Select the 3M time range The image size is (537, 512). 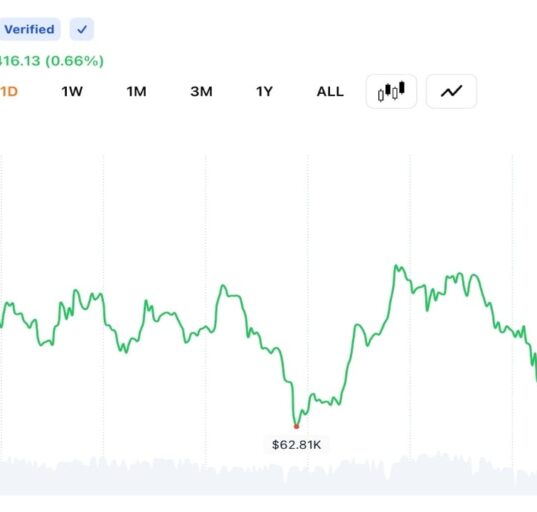(x=201, y=91)
